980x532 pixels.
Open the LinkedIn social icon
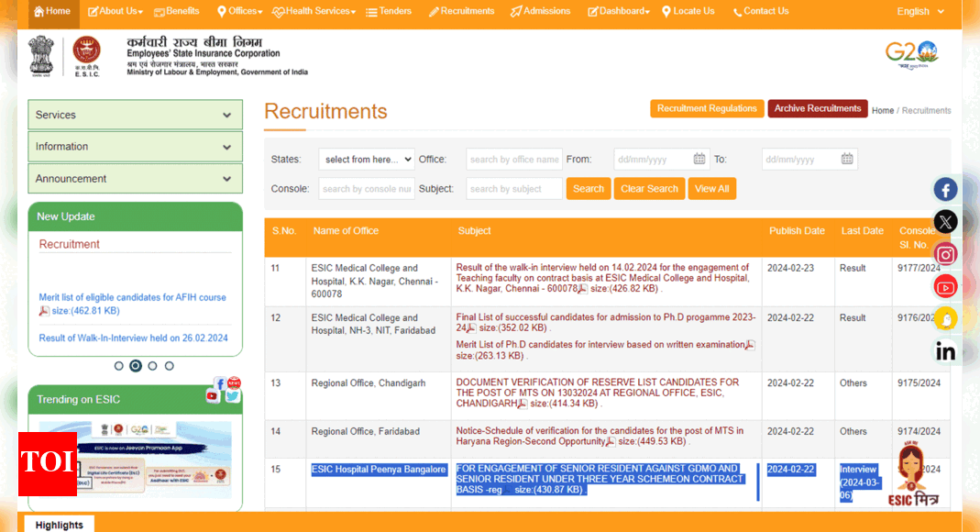pyautogui.click(x=945, y=351)
